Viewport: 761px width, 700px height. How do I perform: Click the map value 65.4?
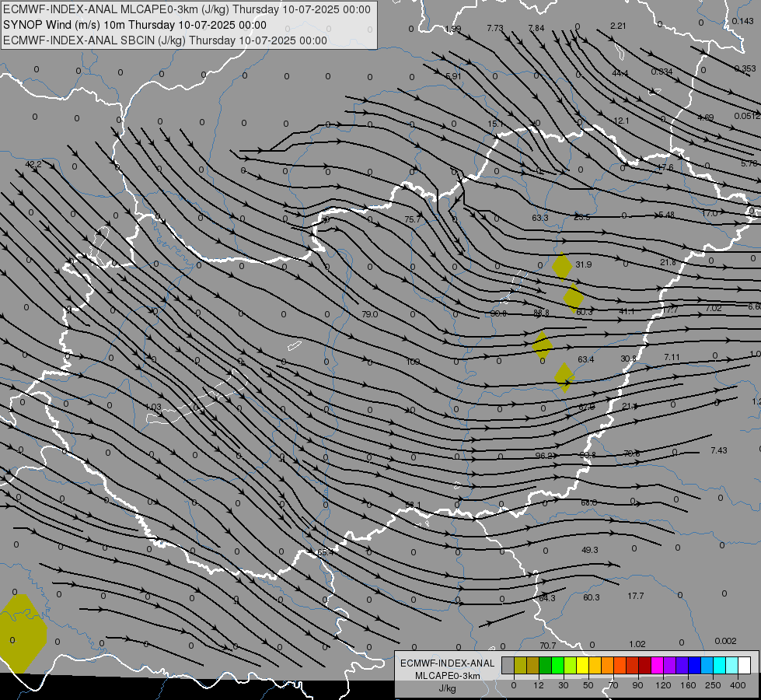click(326, 552)
